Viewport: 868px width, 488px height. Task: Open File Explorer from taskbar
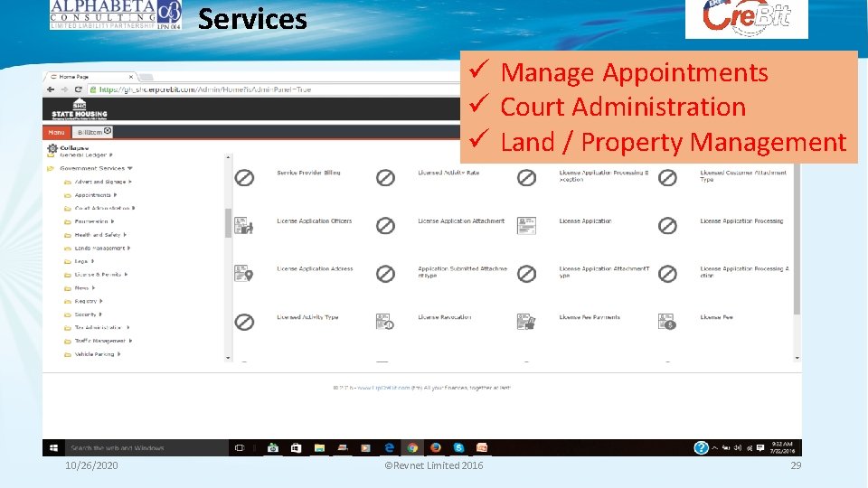point(319,447)
